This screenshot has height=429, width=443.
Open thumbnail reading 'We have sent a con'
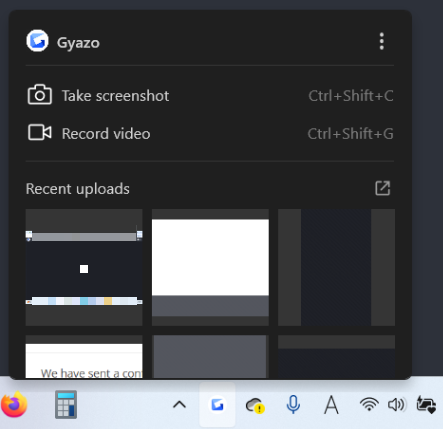point(84,357)
